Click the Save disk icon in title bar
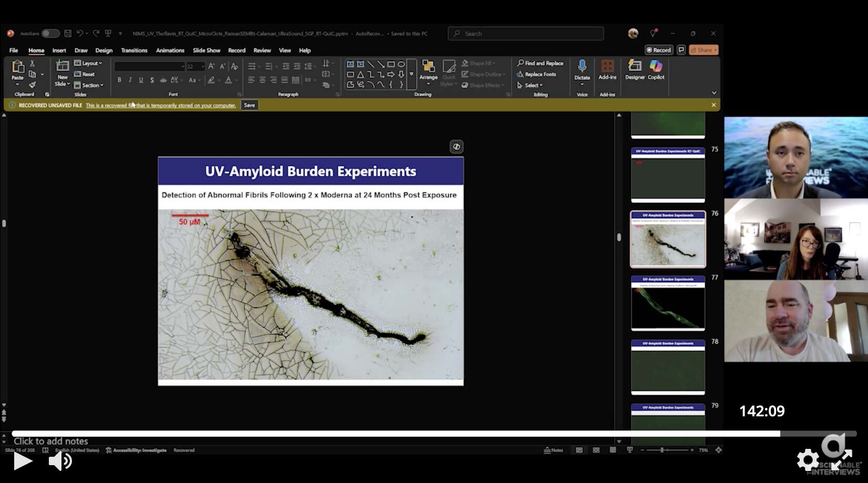This screenshot has height=483, width=868. [x=68, y=34]
